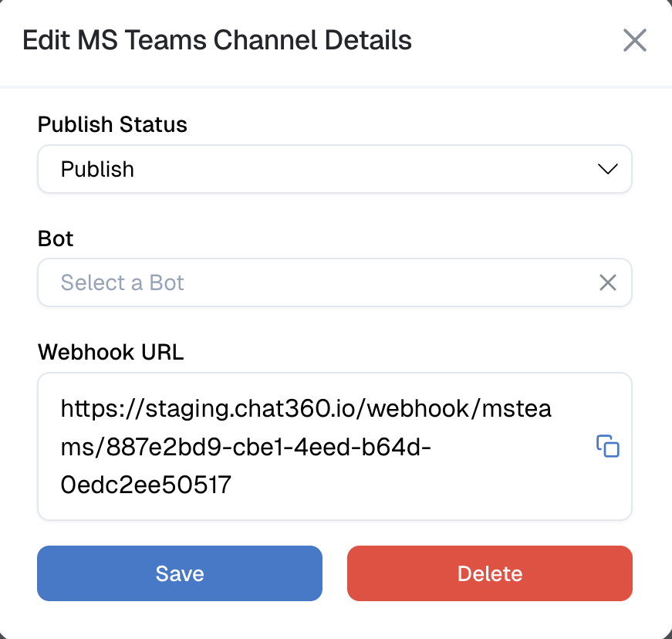Expand the Publish Status chevron arrow
672x639 pixels.
608,169
